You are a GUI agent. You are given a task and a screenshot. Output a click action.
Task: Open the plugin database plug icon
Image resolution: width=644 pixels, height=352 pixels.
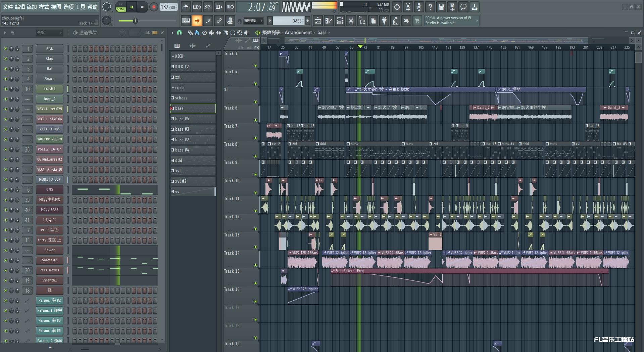click(384, 21)
